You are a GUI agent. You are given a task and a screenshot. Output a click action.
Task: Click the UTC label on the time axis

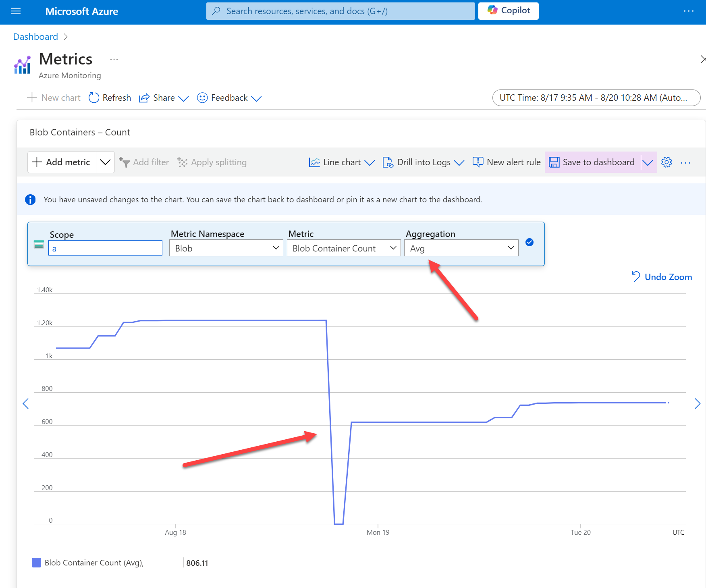point(678,532)
